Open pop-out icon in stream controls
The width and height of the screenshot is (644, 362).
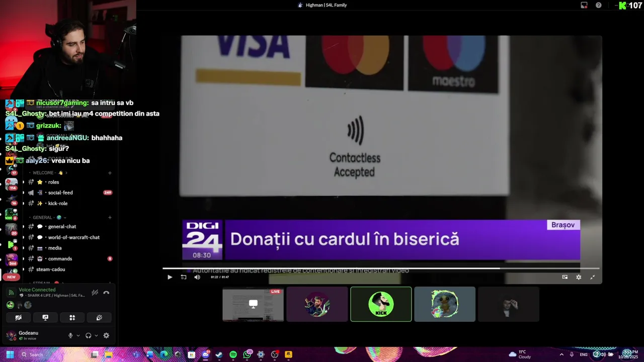(x=565, y=277)
